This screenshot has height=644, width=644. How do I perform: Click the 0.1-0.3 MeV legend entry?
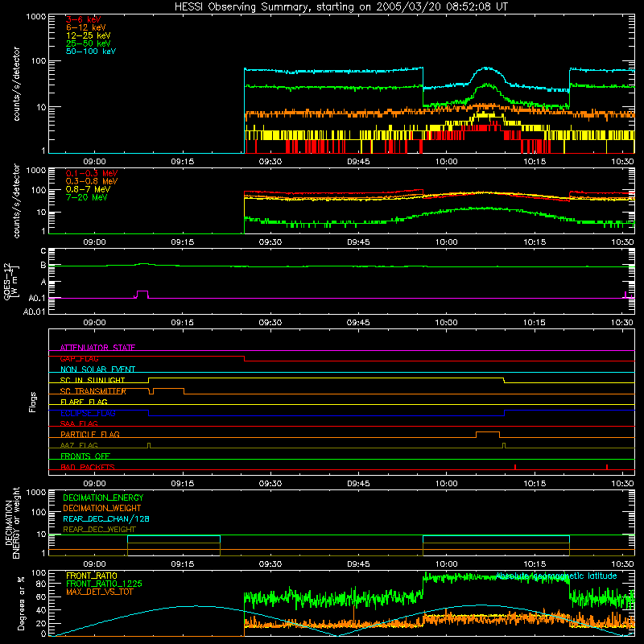pyautogui.click(x=92, y=173)
